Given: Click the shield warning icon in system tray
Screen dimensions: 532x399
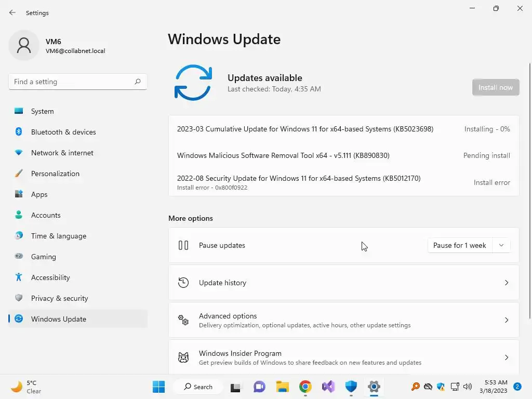Looking at the screenshot, I should click(441, 387).
